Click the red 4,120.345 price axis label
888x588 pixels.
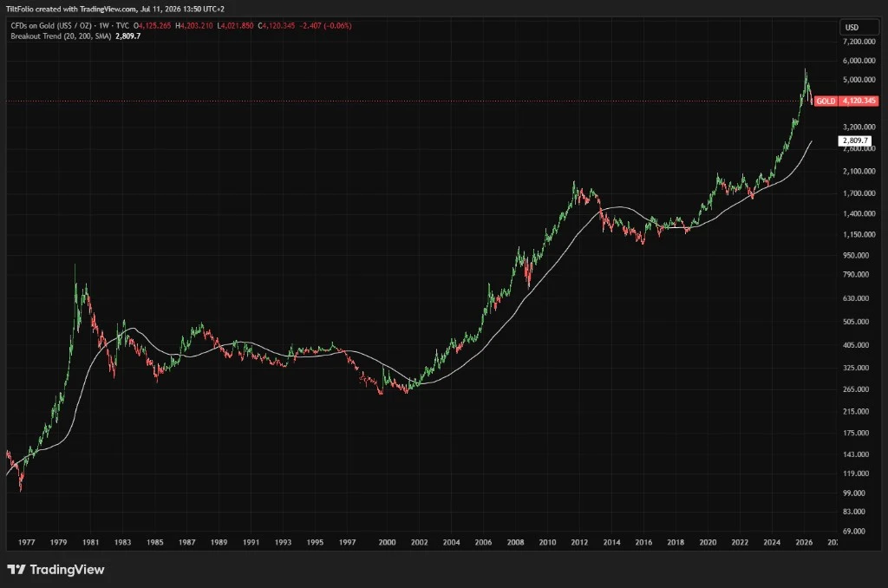click(859, 101)
